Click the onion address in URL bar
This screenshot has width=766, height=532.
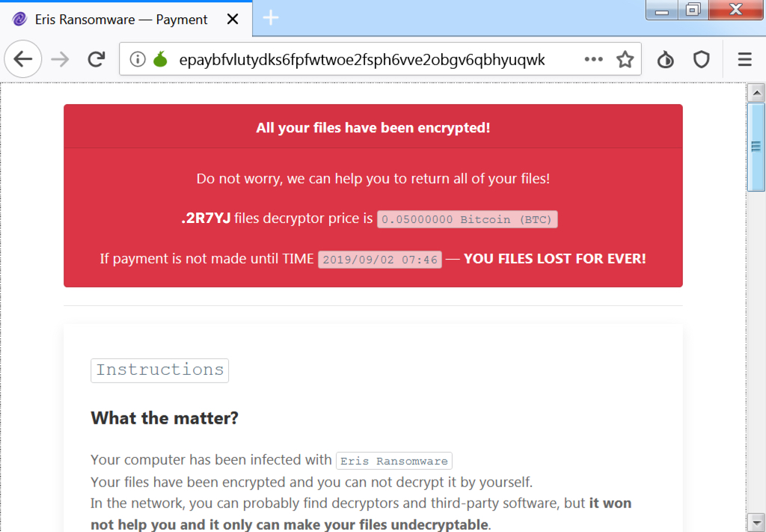pos(362,60)
